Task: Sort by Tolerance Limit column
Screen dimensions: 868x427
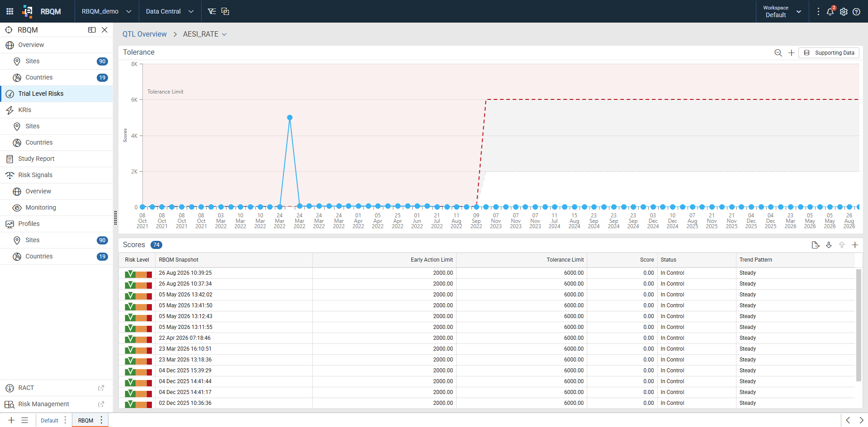Action: point(522,260)
